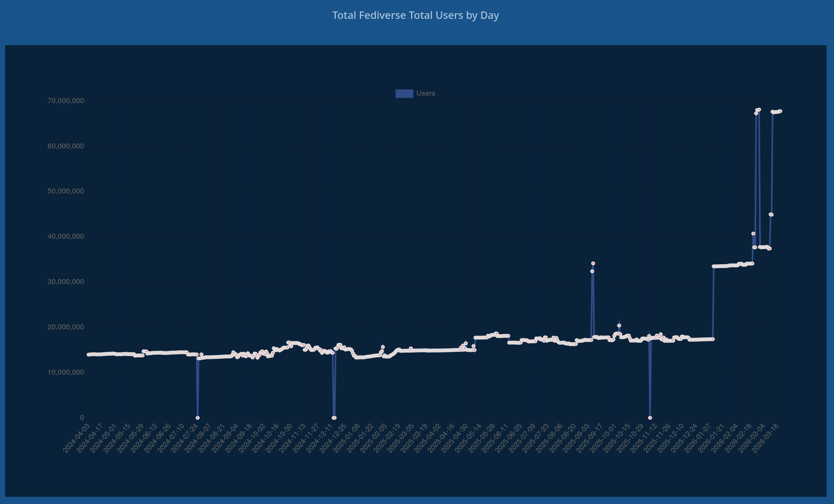
Task: Select the zero-value point in November 2025
Action: (x=650, y=418)
